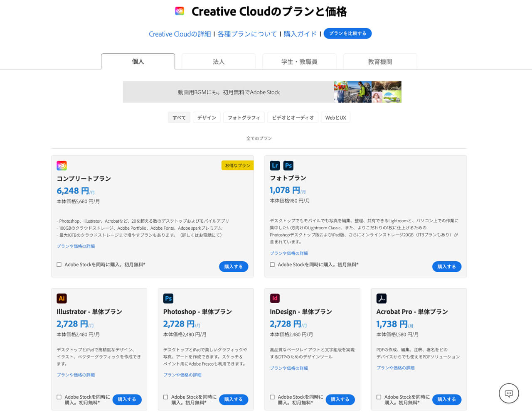Viewport: 532px width, 415px height.
Task: Open プランや価格の詳細 link under Acrobat Pro
Action: pyautogui.click(x=396, y=368)
